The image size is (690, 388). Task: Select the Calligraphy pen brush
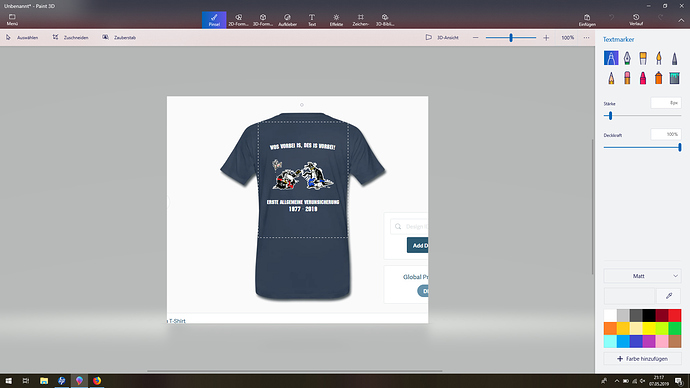coord(627,58)
